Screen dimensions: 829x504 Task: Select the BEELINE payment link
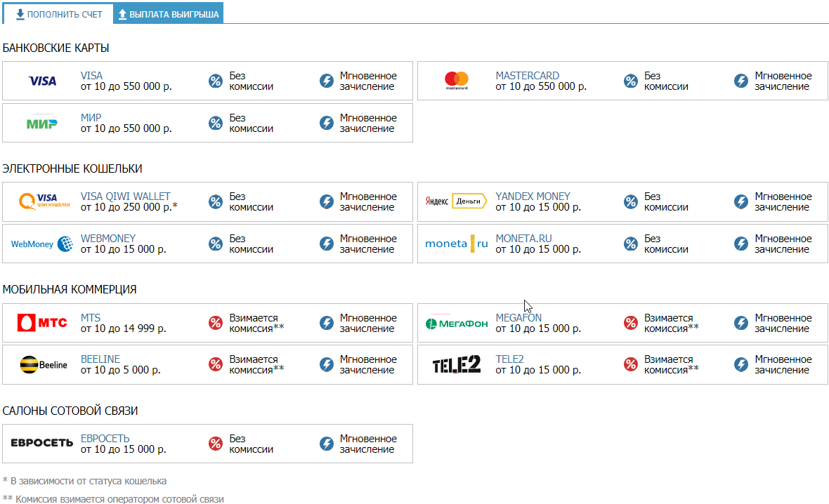pyautogui.click(x=100, y=359)
